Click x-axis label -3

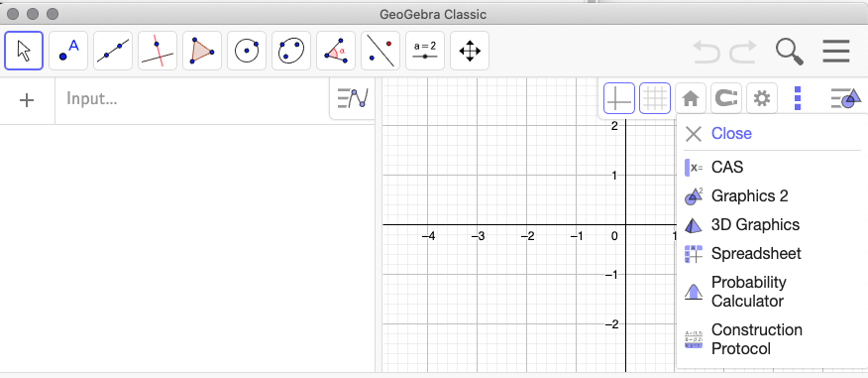point(478,236)
